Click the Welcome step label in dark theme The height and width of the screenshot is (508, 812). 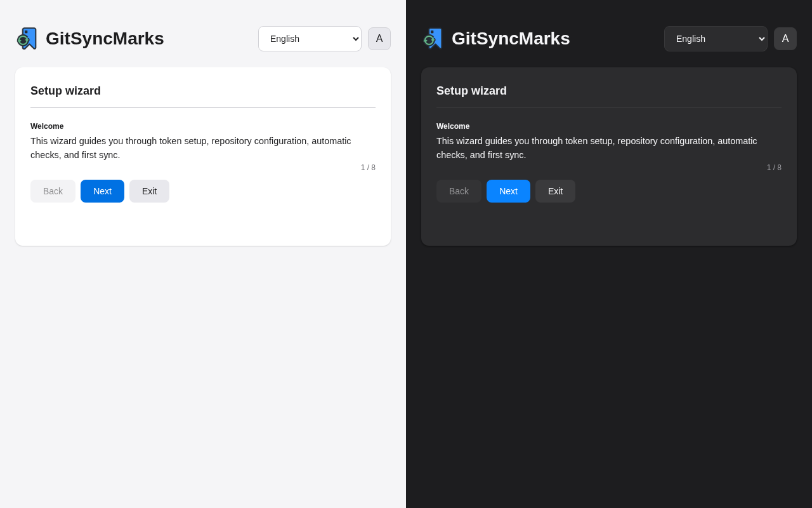click(x=453, y=126)
